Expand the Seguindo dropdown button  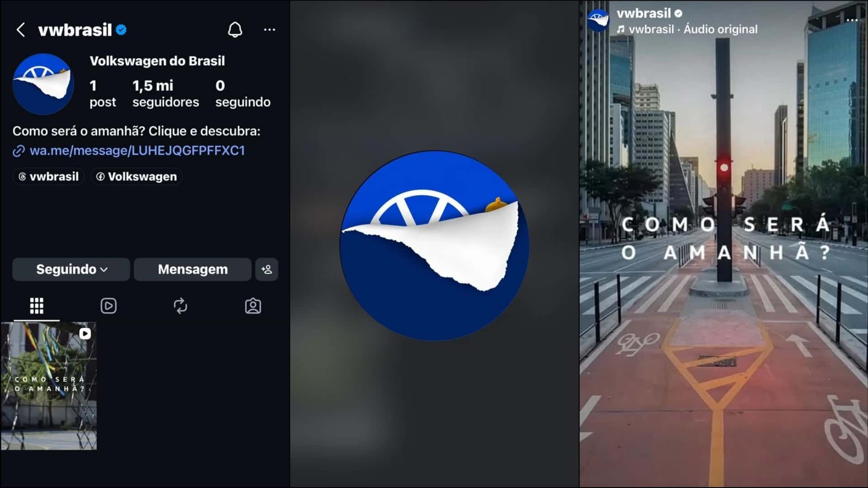(x=71, y=269)
